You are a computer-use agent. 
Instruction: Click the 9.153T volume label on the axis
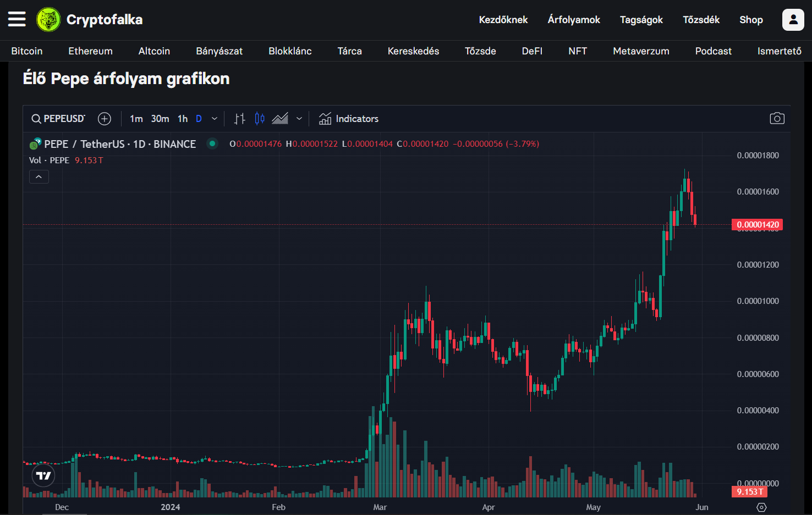point(749,492)
